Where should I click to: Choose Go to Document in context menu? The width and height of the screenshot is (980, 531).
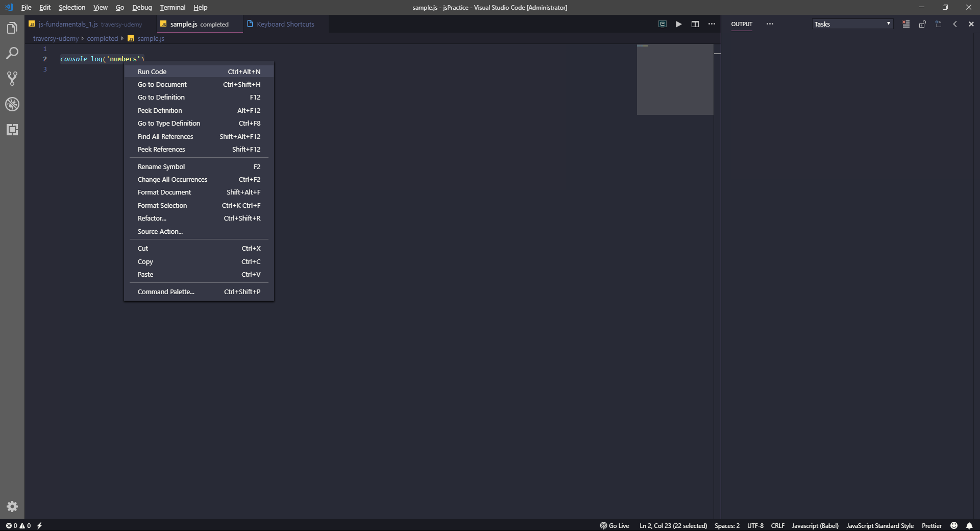199,84
